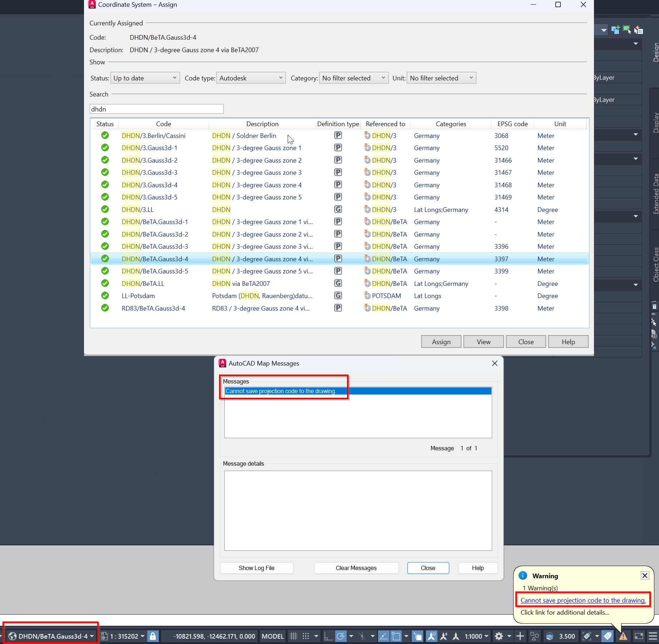Click the Assign button
This screenshot has width=659, height=644.
[441, 341]
